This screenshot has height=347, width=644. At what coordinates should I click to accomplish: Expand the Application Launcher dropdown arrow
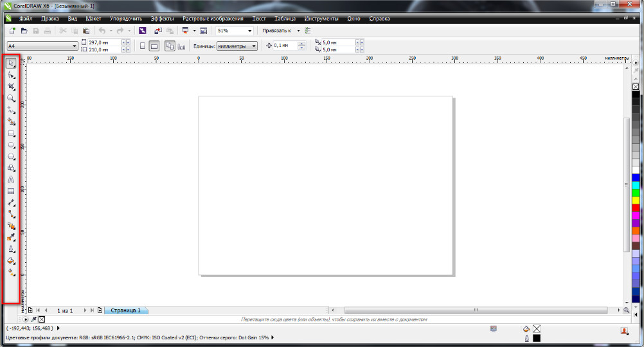coord(194,31)
